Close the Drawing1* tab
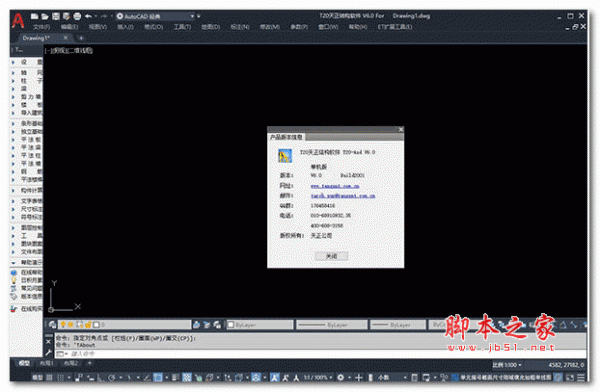 tap(66, 38)
